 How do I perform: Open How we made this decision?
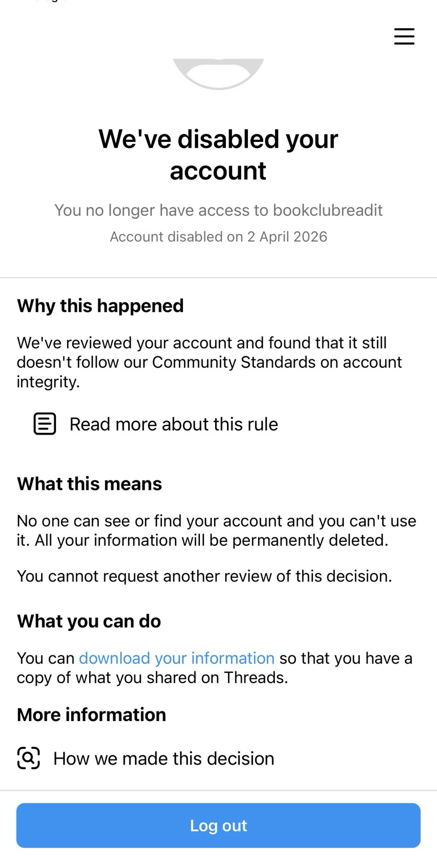163,758
